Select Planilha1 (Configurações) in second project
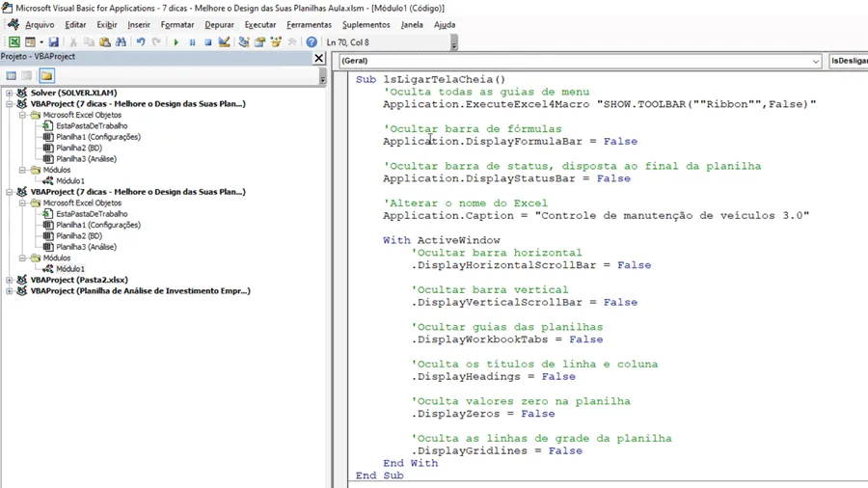 click(x=98, y=225)
